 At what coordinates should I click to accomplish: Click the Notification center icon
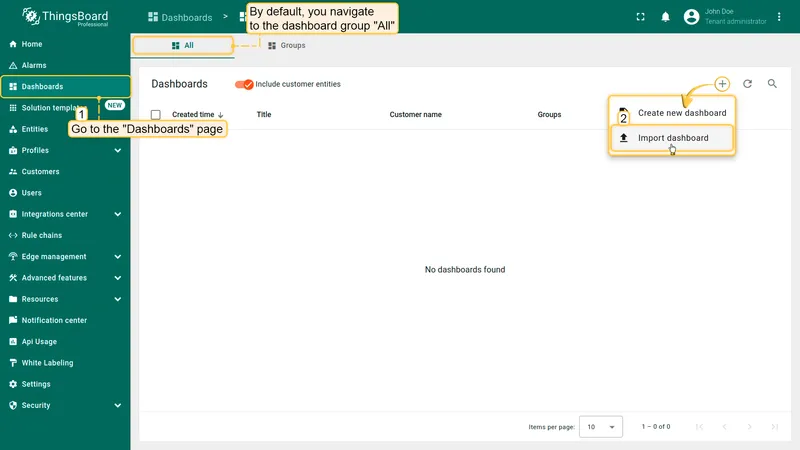13,320
